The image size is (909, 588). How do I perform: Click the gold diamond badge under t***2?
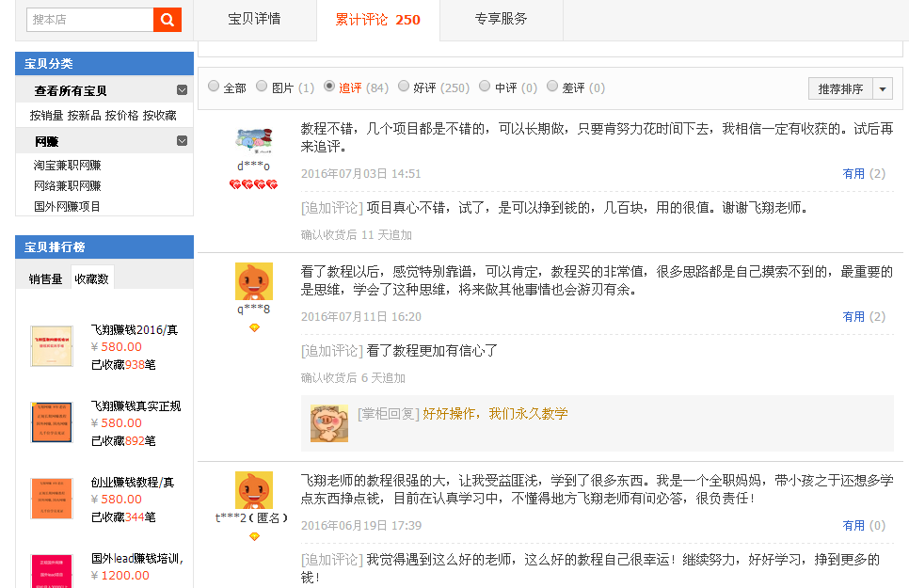coord(254,536)
